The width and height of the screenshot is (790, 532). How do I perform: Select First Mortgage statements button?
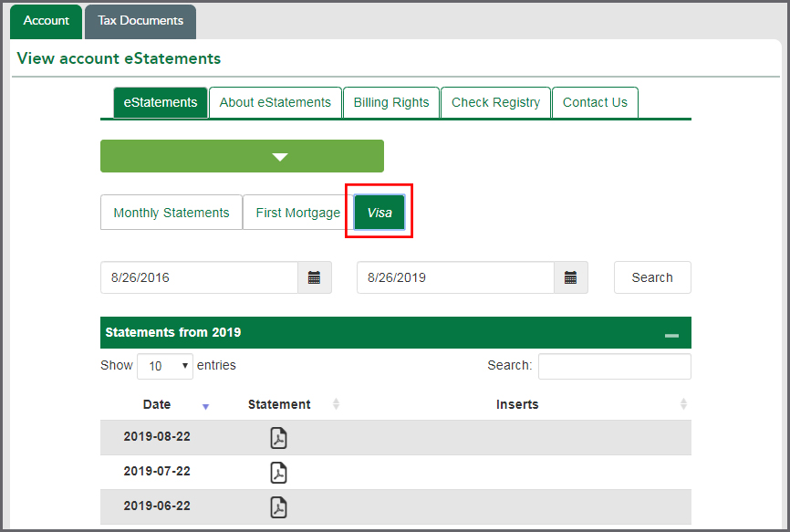click(297, 213)
